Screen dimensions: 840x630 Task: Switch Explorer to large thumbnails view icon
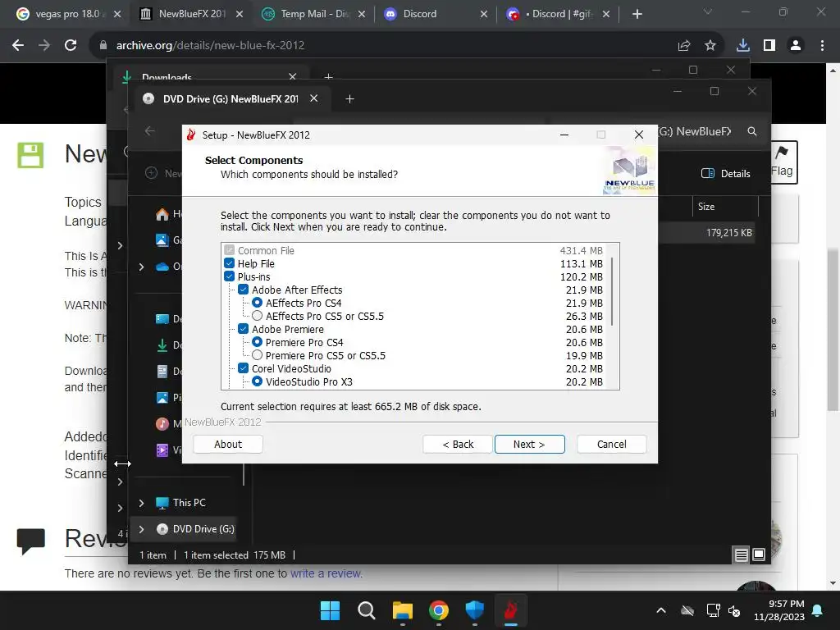(x=759, y=555)
